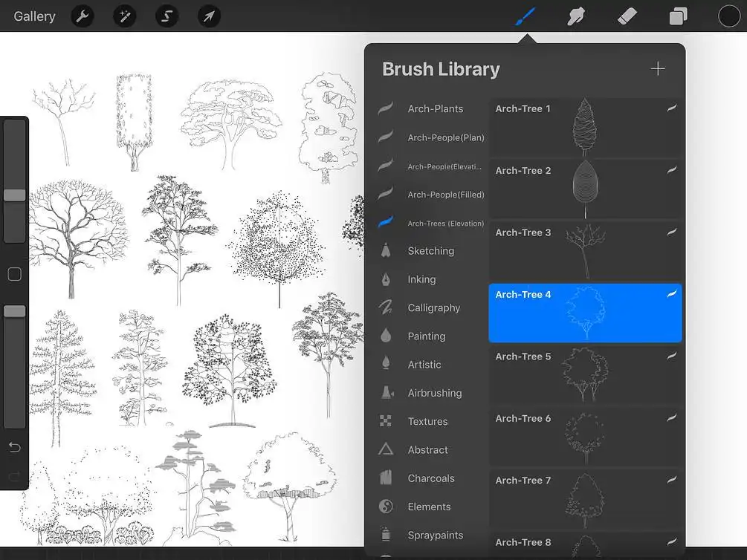747x560 pixels.
Task: Select the Charcoals brush category
Action: coord(430,478)
